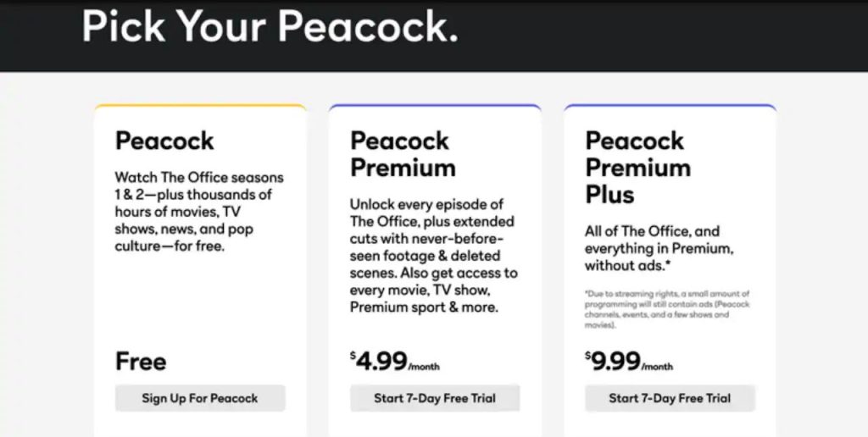Start 7-Day Free Trial for Peacock Premium
The width and height of the screenshot is (868, 437).
click(x=435, y=398)
